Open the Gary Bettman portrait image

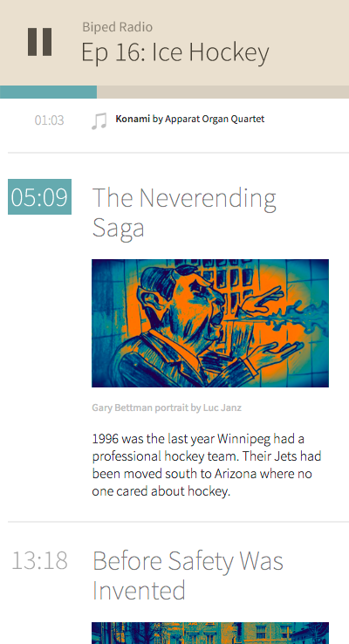(210, 323)
